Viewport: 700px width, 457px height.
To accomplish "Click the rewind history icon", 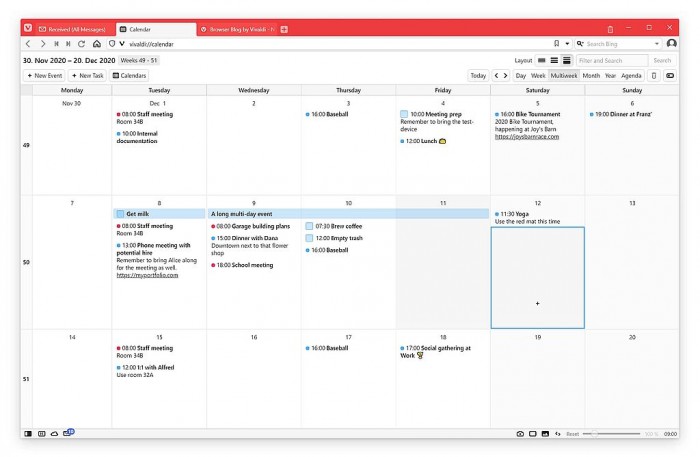I will pos(56,44).
